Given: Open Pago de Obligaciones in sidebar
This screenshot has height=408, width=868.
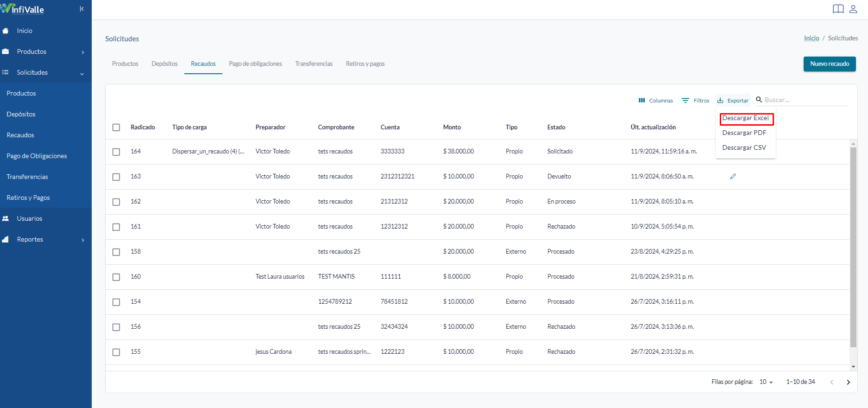Looking at the screenshot, I should [x=37, y=156].
